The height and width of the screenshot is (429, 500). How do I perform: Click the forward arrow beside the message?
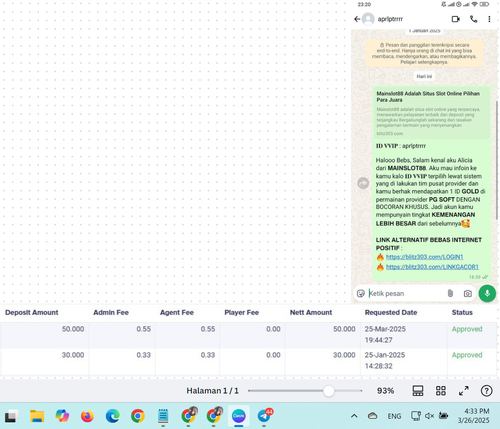[363, 183]
